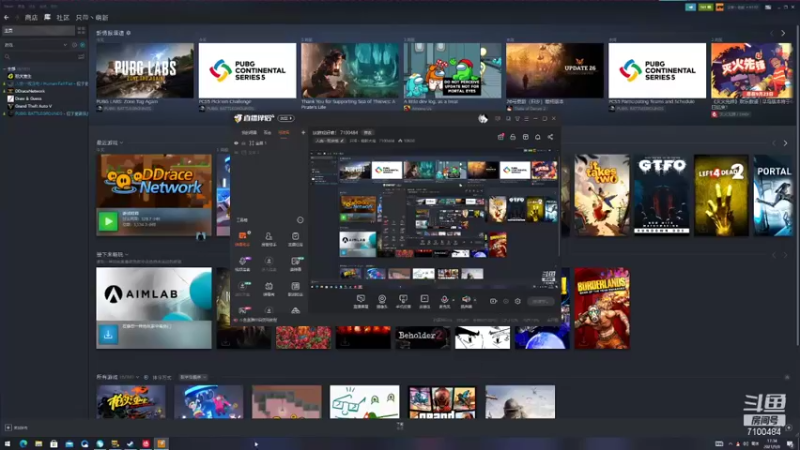This screenshot has height=450, width=800.
Task: Expand the 所有游戏 all games dropdown
Action: point(137,377)
